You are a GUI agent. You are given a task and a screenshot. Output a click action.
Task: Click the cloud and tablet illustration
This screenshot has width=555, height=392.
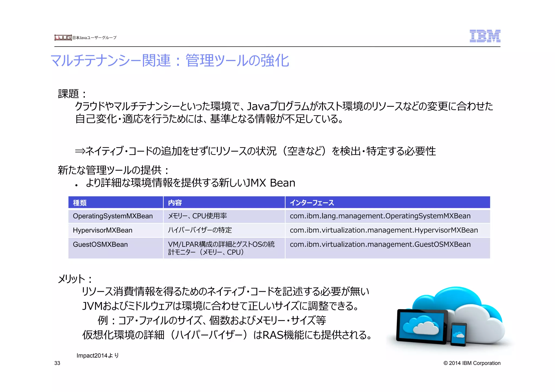(450, 317)
